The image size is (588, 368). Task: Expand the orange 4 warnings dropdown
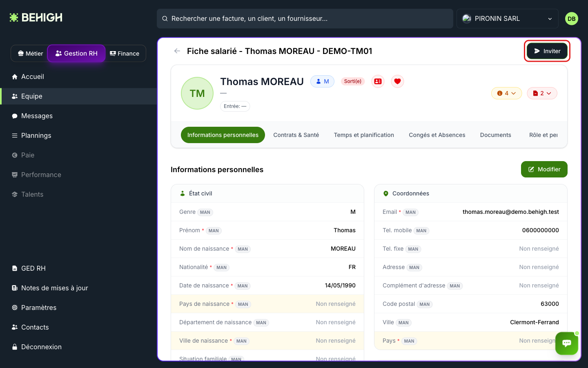coord(506,93)
